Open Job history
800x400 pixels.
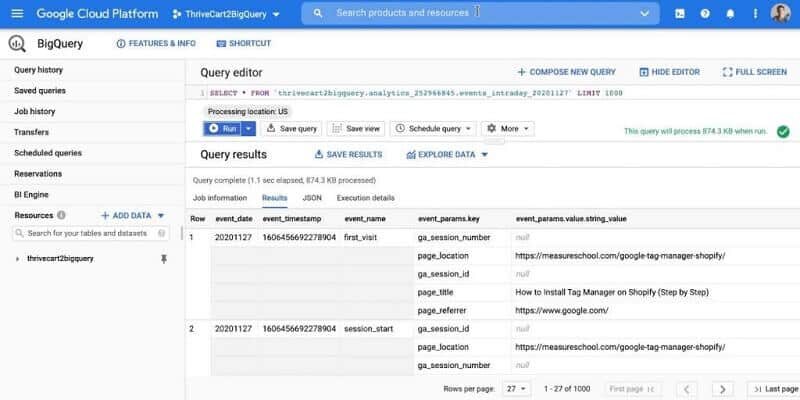[35, 111]
